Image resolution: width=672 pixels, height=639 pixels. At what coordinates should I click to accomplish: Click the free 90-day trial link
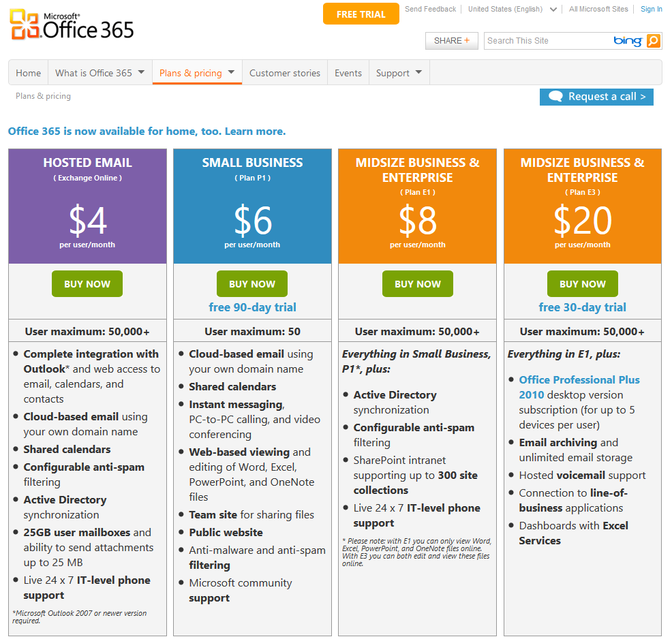coord(252,307)
